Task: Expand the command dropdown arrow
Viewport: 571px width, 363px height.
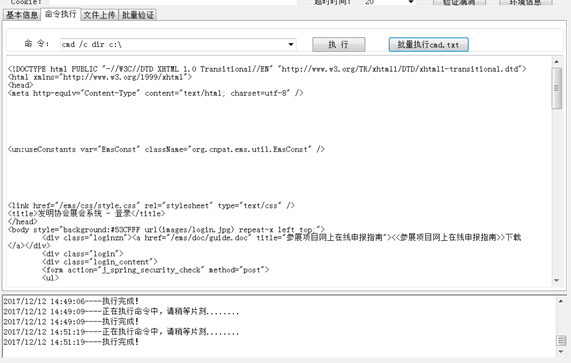Action: 291,44
